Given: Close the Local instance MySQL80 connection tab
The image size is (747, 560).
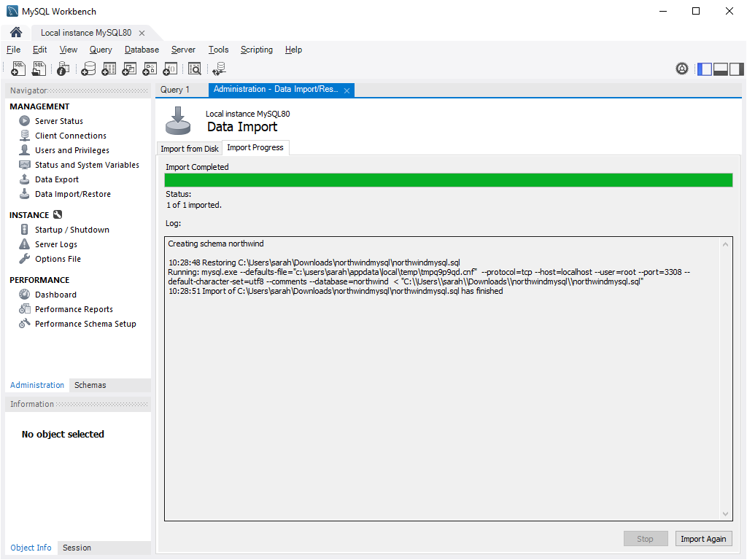Looking at the screenshot, I should click(142, 33).
